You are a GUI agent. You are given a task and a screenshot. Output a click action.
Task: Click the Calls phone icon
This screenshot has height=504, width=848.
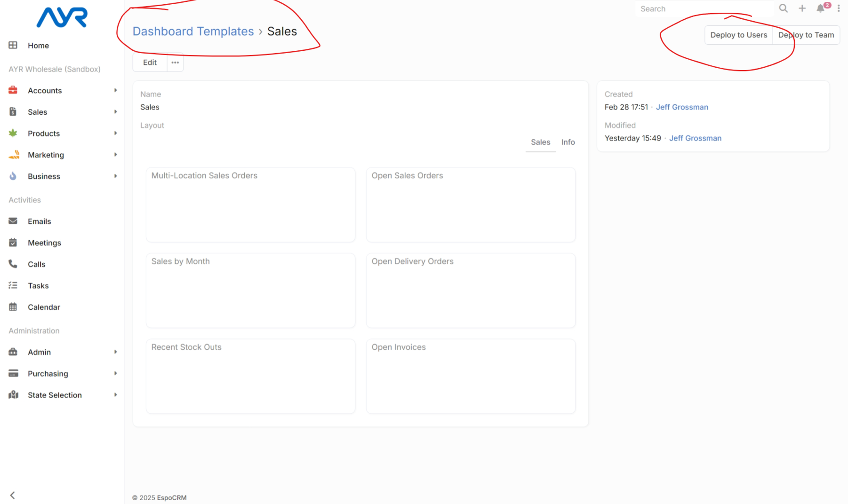13,264
